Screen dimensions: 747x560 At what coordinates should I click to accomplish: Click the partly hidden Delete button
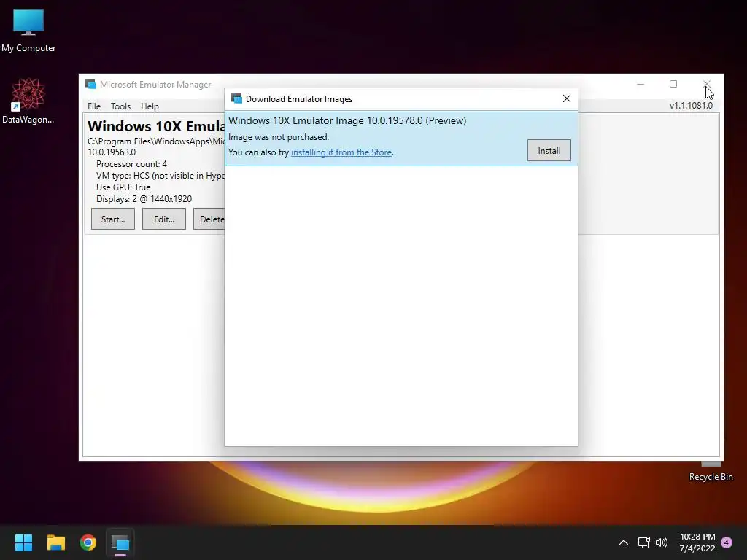(209, 219)
